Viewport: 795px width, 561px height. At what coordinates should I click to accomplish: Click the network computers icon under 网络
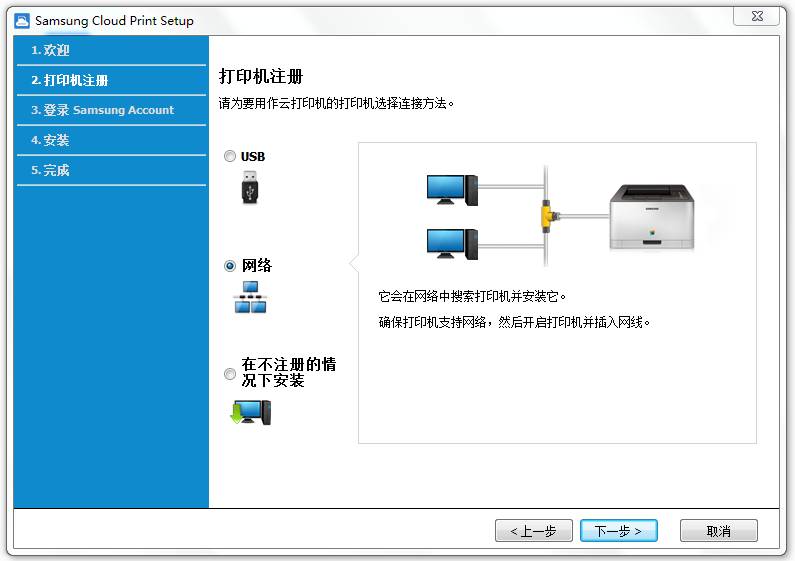[250, 297]
